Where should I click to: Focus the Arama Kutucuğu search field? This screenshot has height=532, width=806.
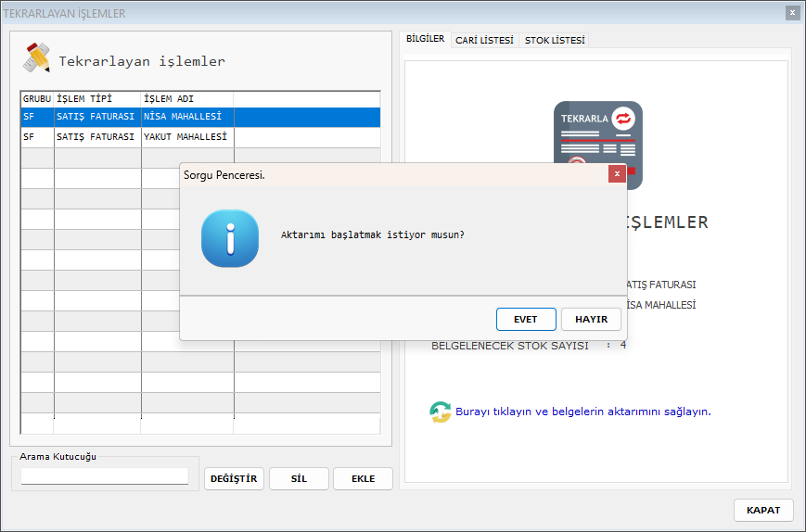[105, 476]
